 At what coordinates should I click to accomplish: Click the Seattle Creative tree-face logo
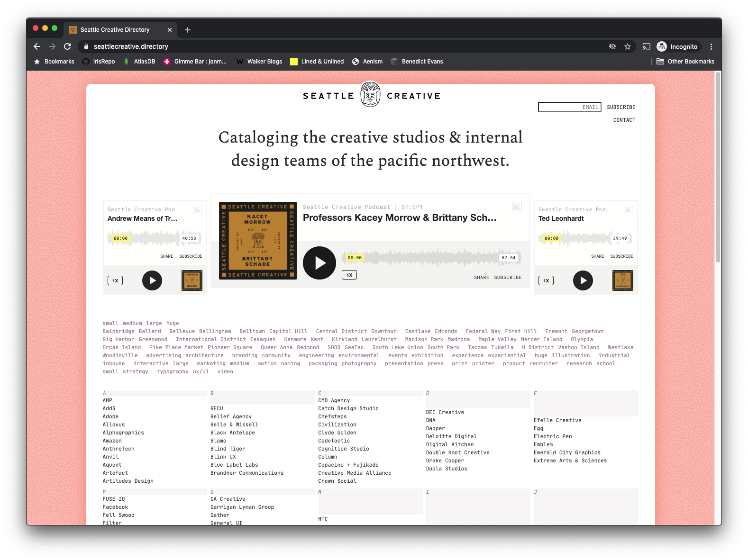[370, 94]
